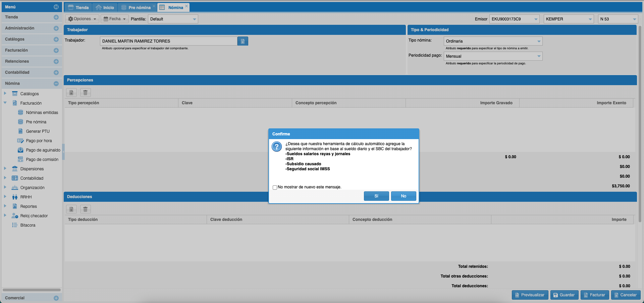Screen dimensions: 644x303
Task: Open the Periodicidad pago dropdown
Action: 539,56
